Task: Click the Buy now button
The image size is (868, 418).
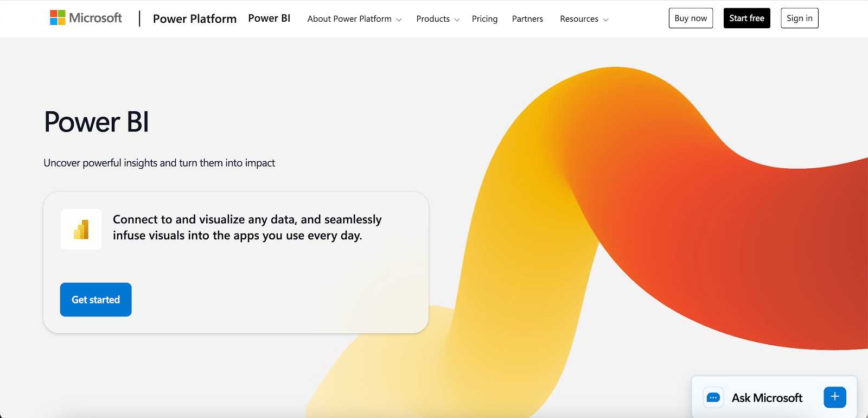Action: (x=691, y=18)
